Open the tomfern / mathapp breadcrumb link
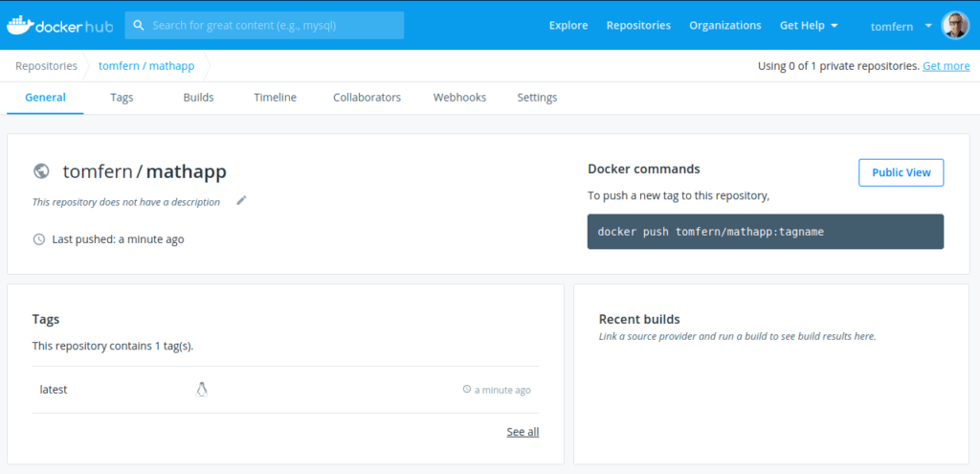The image size is (980, 474). click(x=146, y=66)
